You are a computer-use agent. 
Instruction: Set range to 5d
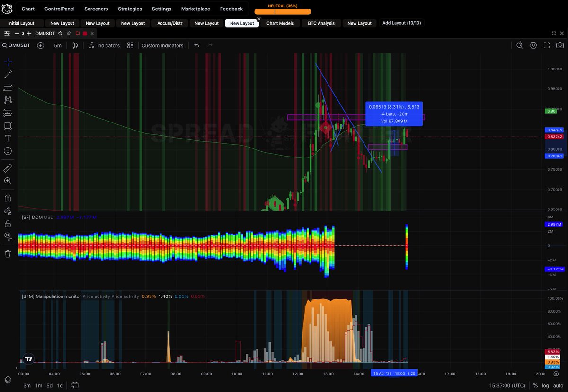[49, 385]
